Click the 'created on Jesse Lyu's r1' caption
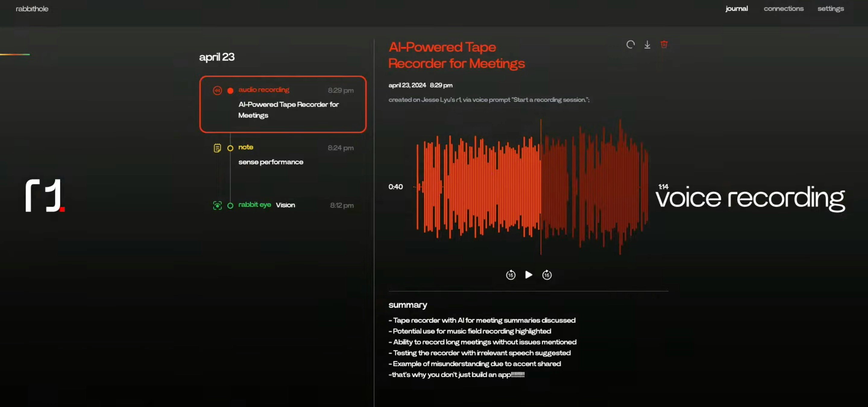 point(489,100)
